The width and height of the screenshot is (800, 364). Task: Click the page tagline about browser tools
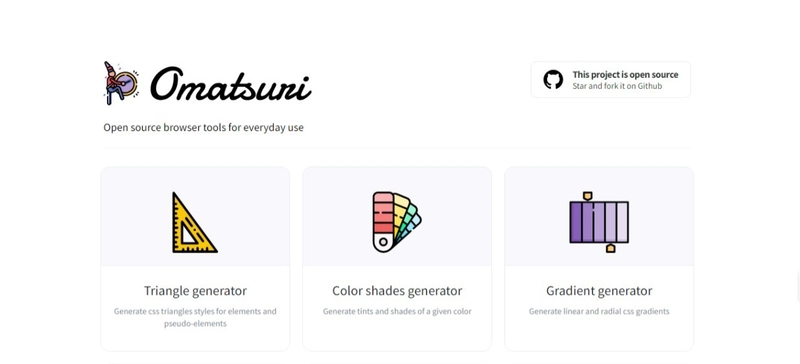point(203,127)
